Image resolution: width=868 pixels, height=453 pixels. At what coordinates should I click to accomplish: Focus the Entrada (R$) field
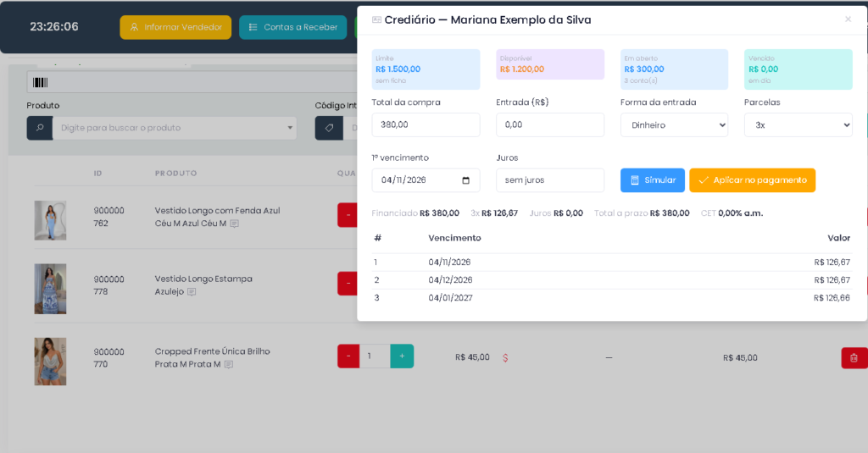point(549,125)
